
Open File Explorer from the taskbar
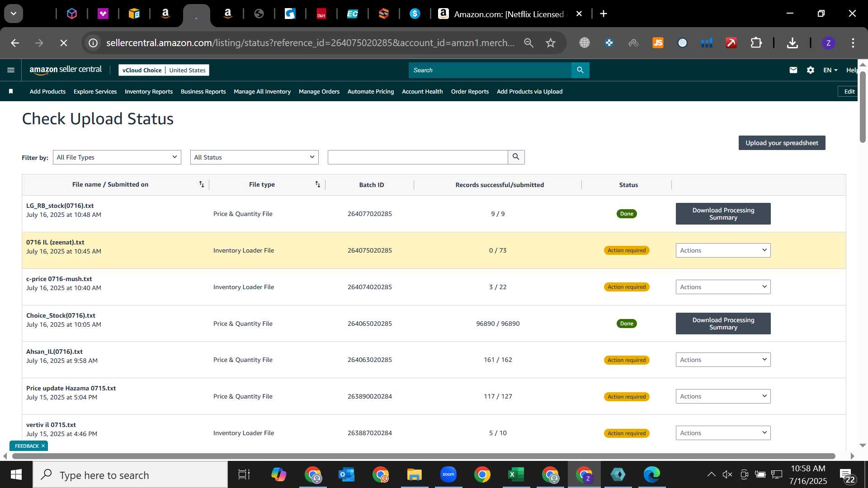(x=414, y=475)
